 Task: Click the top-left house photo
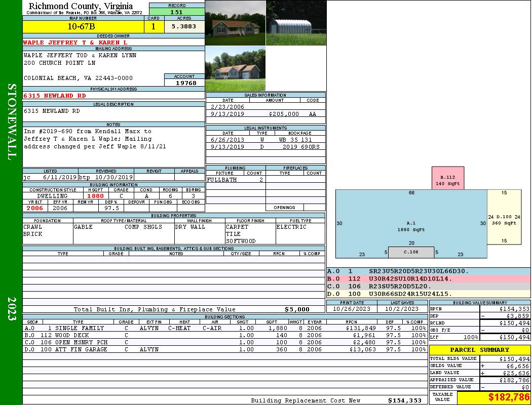tap(235, 23)
